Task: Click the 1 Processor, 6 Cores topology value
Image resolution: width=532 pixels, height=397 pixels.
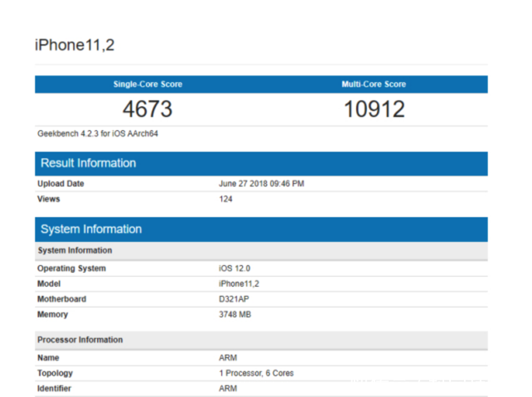Action: (x=256, y=373)
